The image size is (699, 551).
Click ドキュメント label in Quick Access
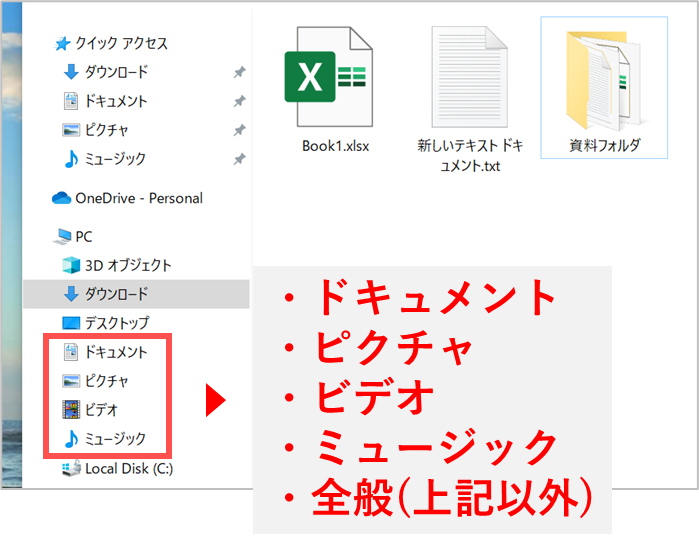pos(116,101)
